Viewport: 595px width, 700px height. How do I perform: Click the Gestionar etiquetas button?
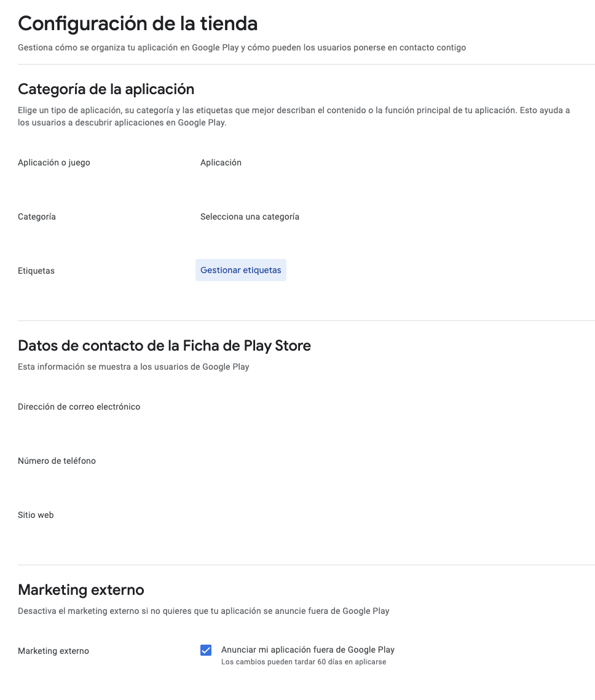(241, 270)
